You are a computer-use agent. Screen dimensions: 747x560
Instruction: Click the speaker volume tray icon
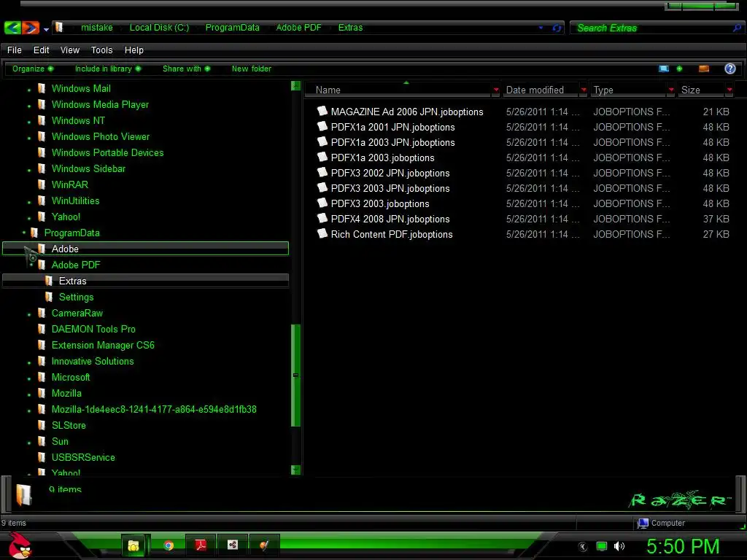[x=619, y=546]
